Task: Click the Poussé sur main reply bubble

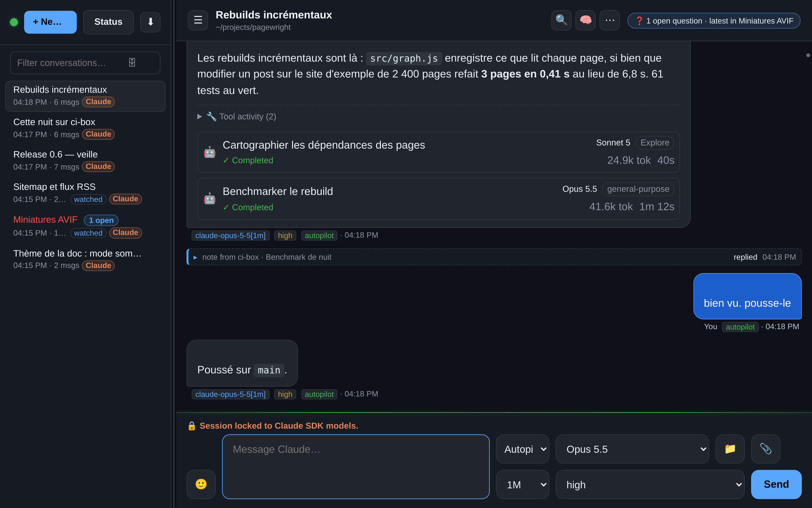Action: coord(242,363)
